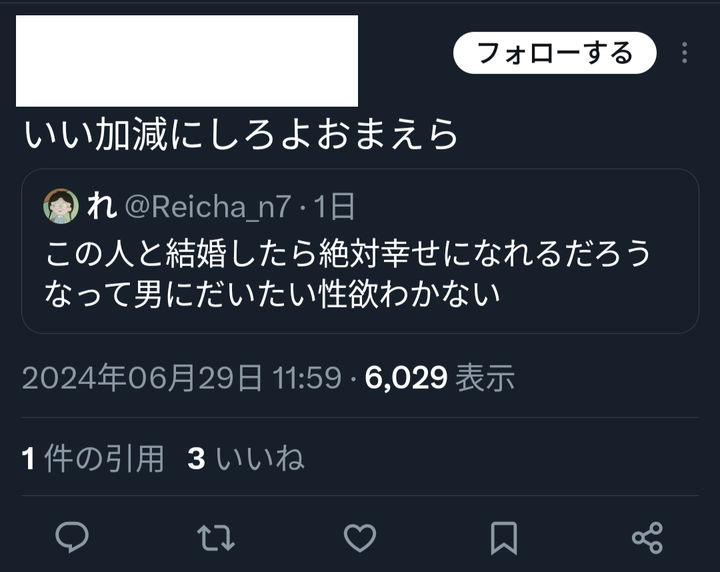The width and height of the screenshot is (720, 572).
Task: Click the repost arrows icon
Action: (x=216, y=538)
